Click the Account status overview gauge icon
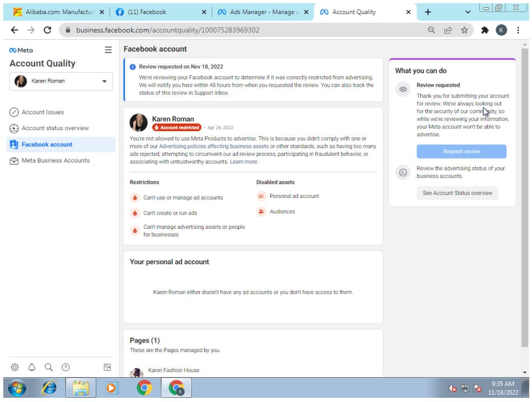The height and width of the screenshot is (402, 532). pos(14,128)
